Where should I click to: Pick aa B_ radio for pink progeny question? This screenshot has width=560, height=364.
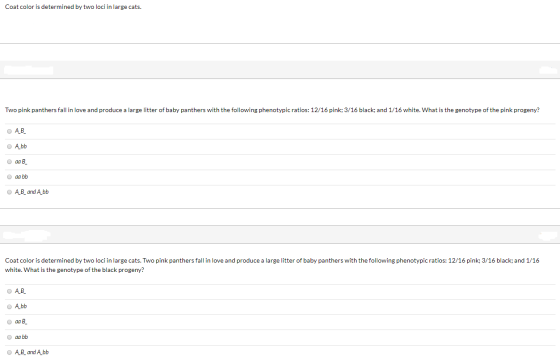click(9, 161)
